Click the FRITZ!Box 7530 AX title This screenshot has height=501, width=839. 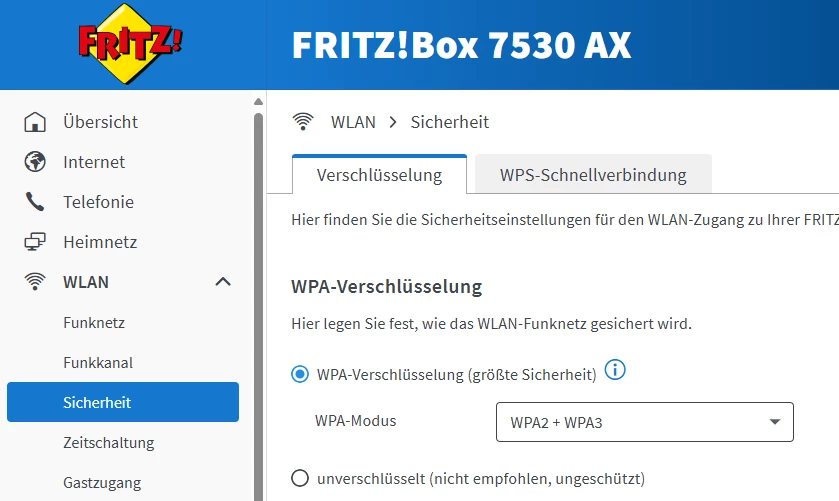tap(461, 45)
